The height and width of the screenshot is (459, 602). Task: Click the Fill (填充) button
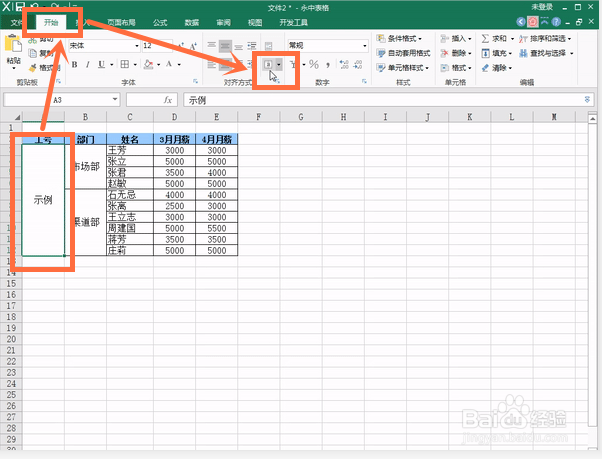coord(496,53)
